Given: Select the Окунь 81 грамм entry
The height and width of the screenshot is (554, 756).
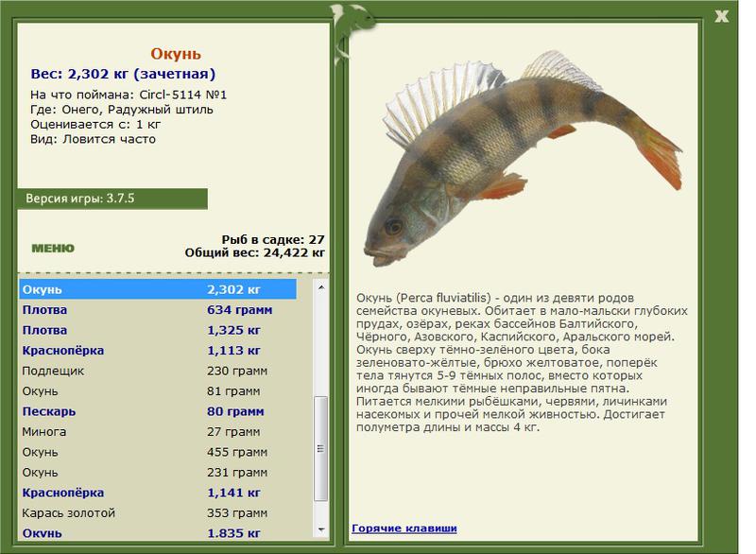Looking at the screenshot, I should 158,390.
